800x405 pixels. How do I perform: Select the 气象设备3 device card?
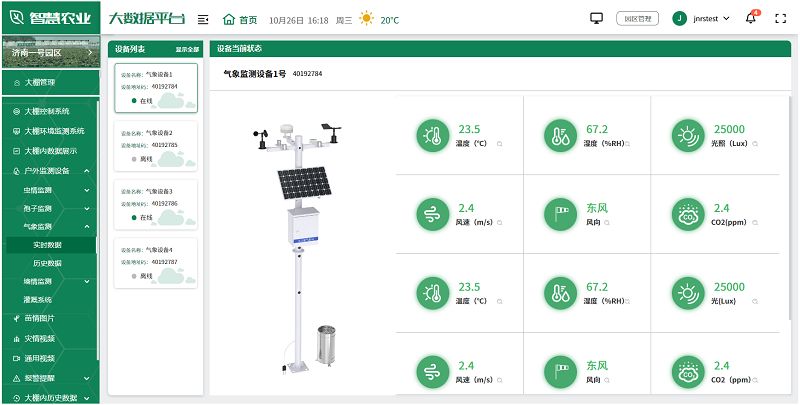(x=155, y=204)
